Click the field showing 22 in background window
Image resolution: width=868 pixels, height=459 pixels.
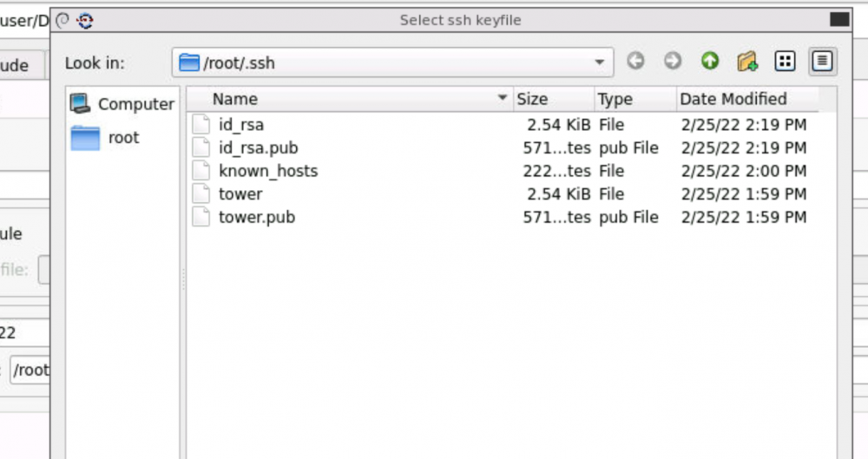(x=25, y=333)
